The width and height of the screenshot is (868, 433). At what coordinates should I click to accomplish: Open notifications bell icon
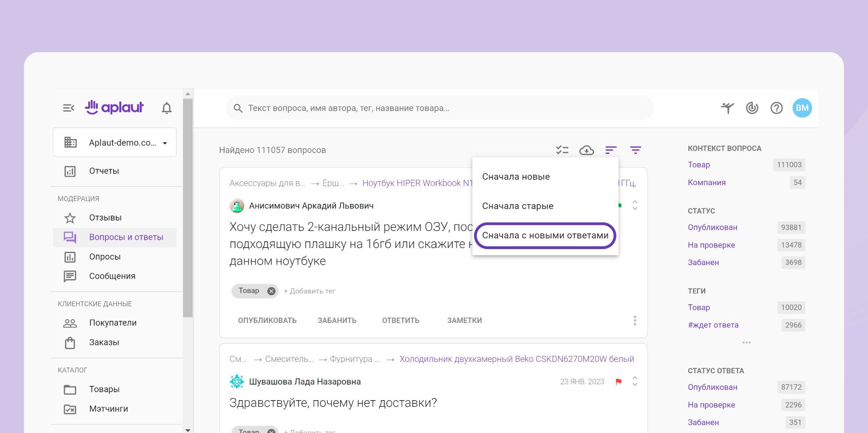(167, 108)
